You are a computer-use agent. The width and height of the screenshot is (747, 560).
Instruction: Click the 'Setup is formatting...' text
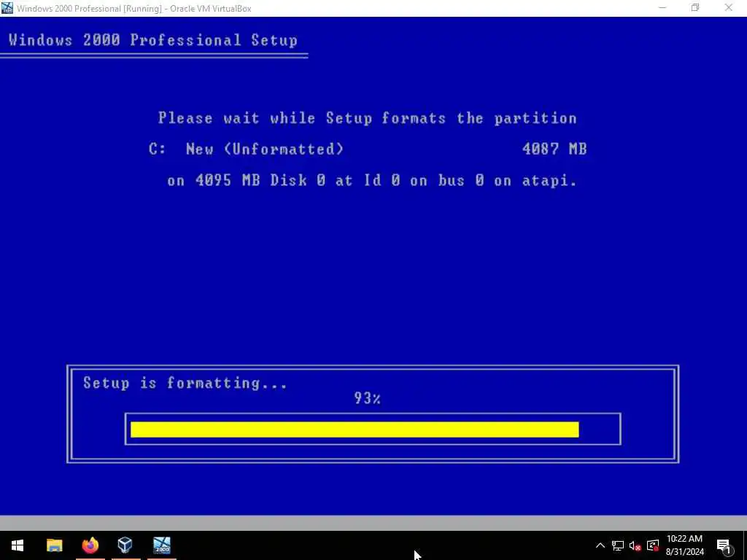pos(185,384)
